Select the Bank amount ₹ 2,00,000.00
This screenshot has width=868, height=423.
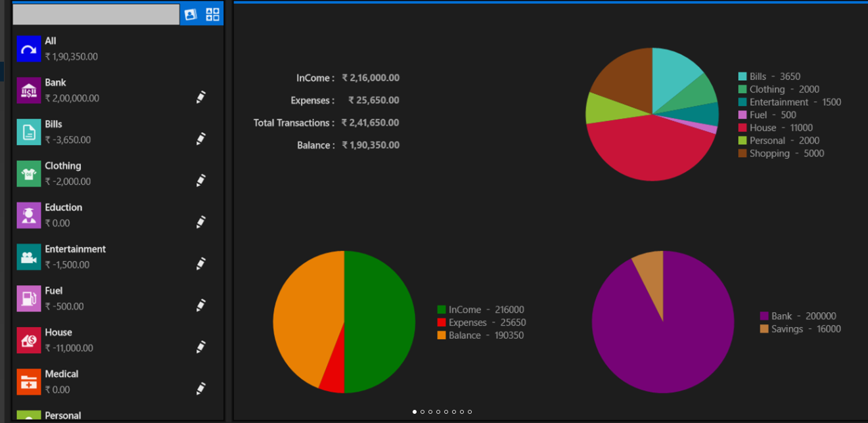pyautogui.click(x=72, y=99)
